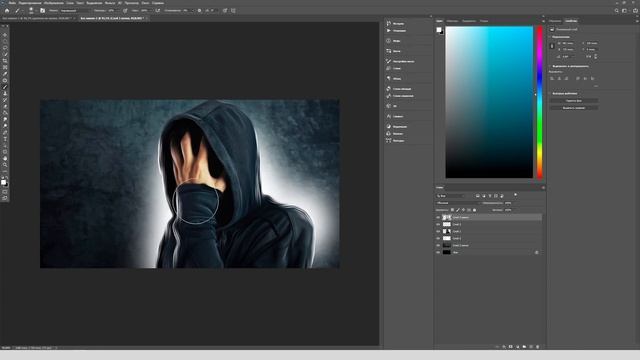
Task: Click the lock all icon in Layers panel
Action: (x=474, y=210)
